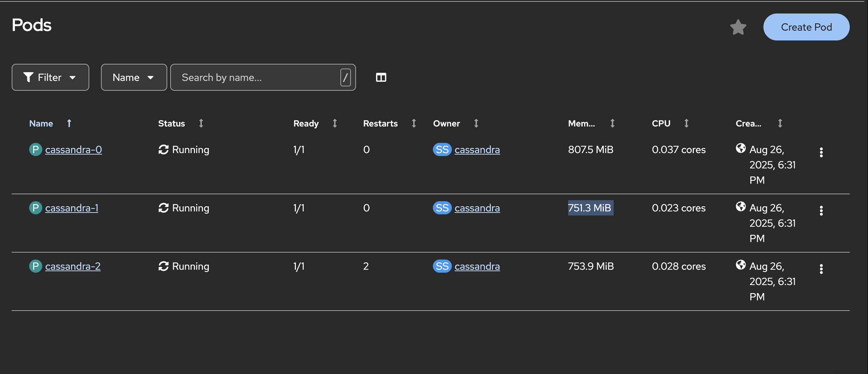Add Pods page to favorites star
The image size is (868, 374).
pyautogui.click(x=738, y=27)
